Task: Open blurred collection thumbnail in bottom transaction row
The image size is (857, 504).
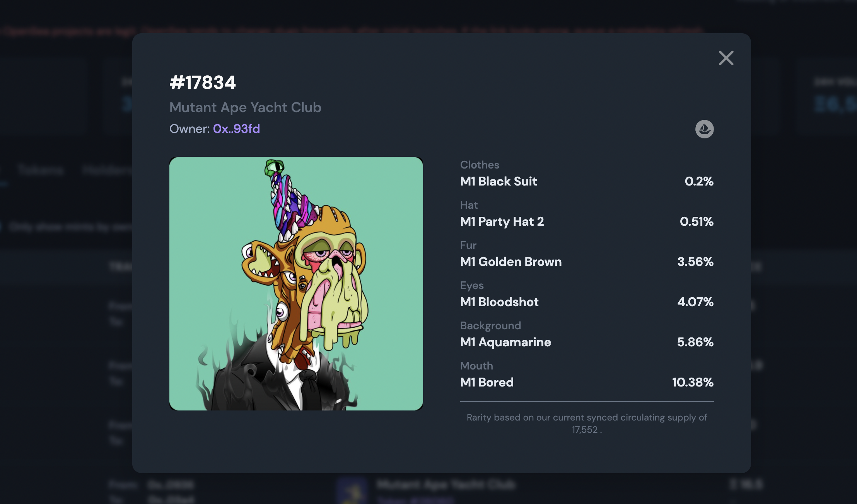Action: pos(351,491)
